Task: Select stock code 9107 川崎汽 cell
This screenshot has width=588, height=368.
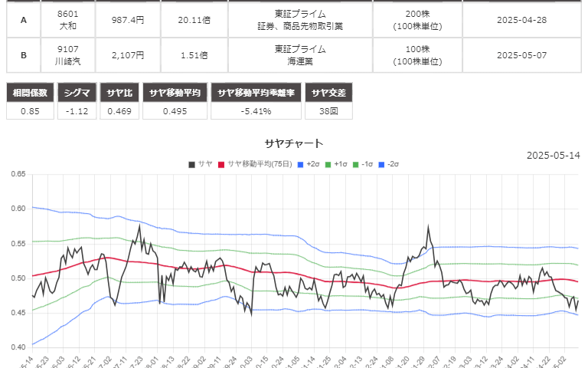Action: point(68,55)
